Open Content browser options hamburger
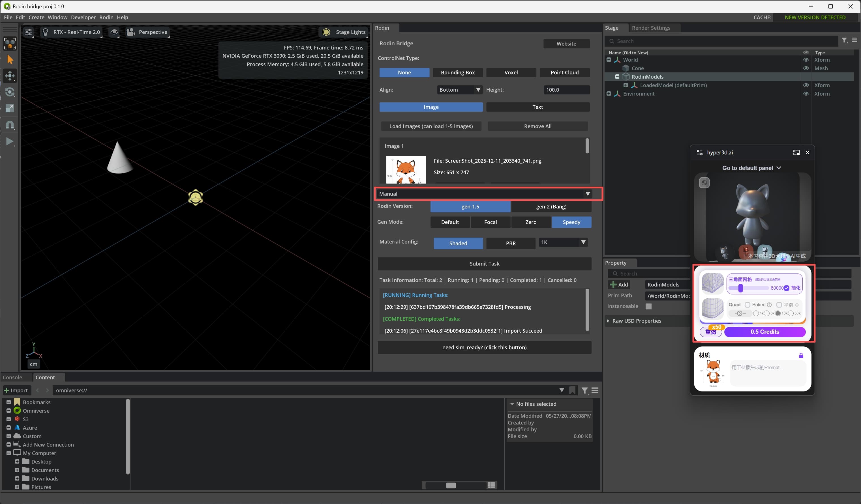 pos(595,390)
